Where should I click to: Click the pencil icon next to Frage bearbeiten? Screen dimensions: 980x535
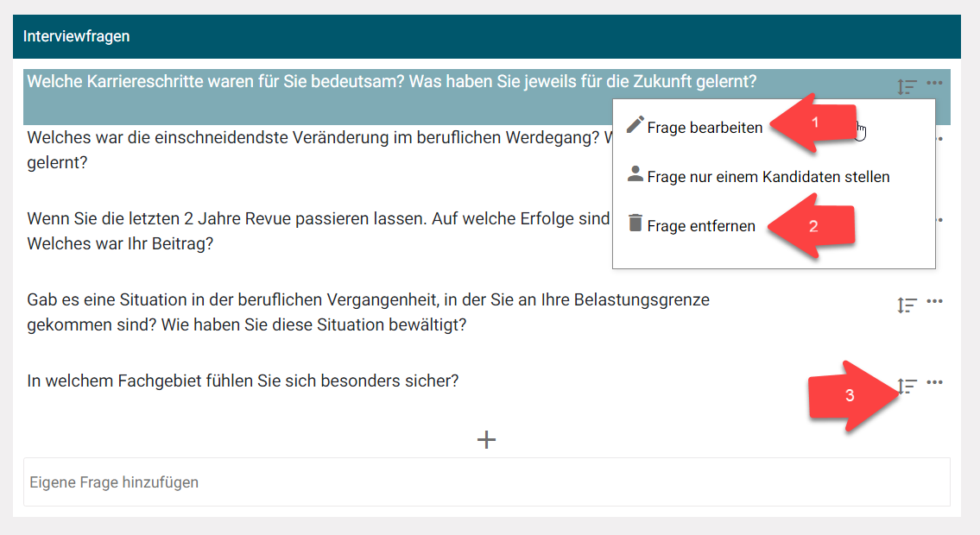click(635, 125)
